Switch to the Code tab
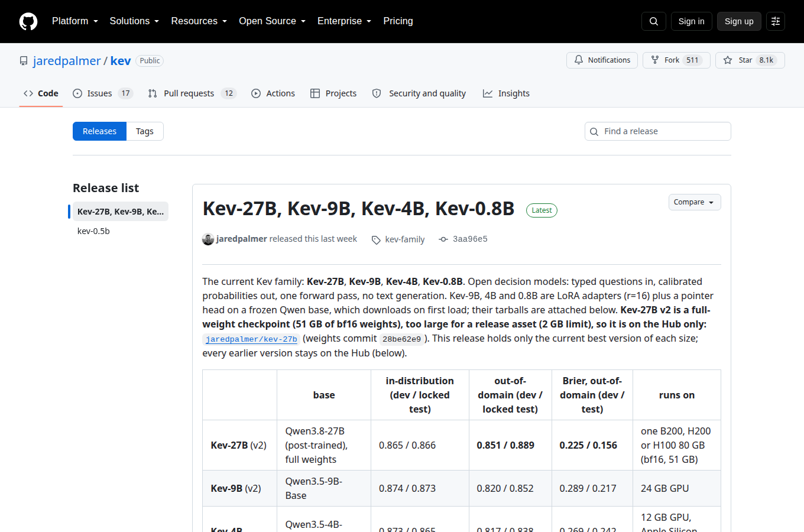The image size is (804, 532). click(41, 93)
